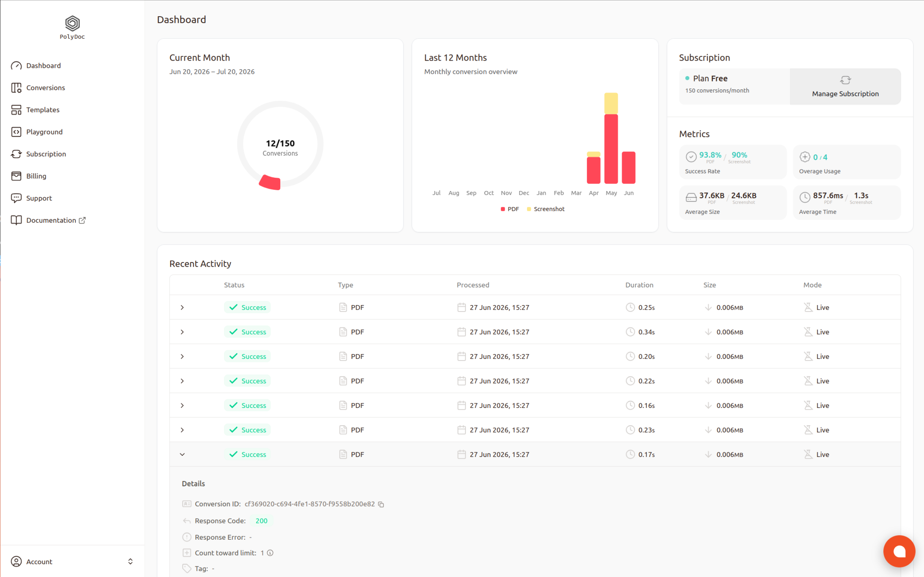Open Support from the sidebar
924x577 pixels.
pos(39,198)
